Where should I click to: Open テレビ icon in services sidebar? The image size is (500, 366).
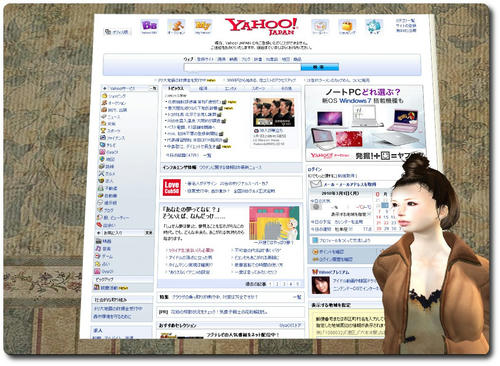(103, 145)
